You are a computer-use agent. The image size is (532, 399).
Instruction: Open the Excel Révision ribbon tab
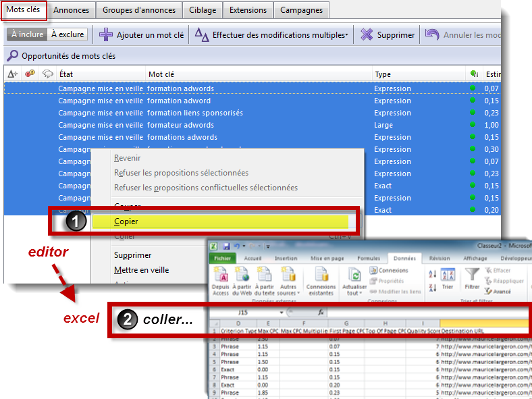click(440, 259)
